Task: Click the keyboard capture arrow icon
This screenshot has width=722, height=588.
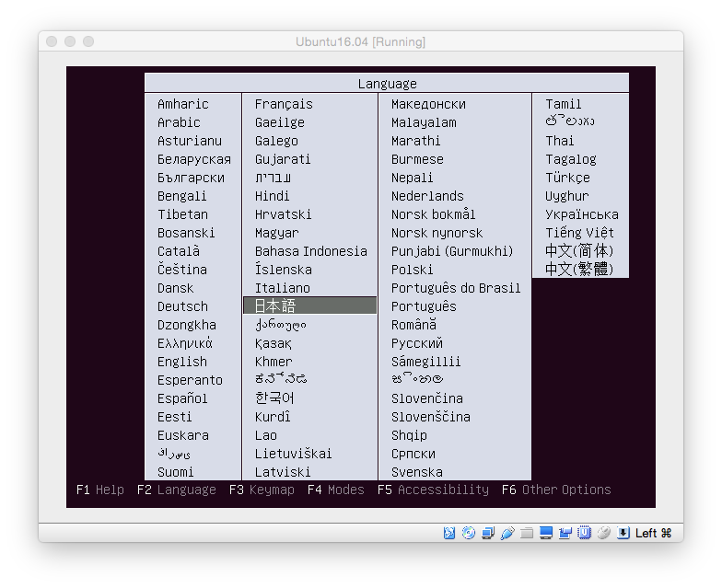Action: [623, 533]
